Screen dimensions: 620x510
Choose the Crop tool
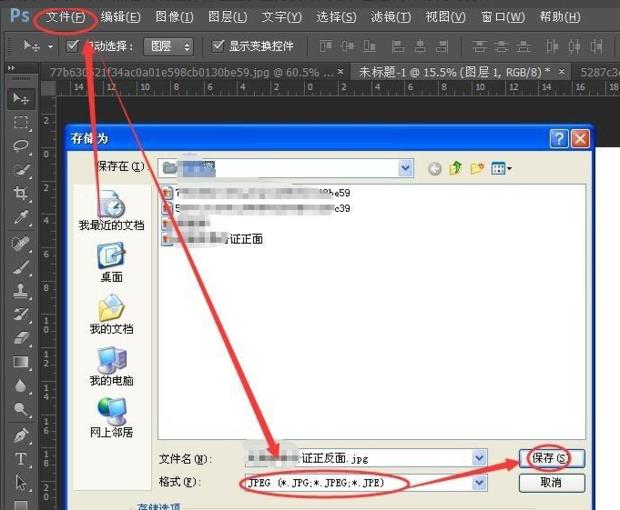pyautogui.click(x=20, y=194)
